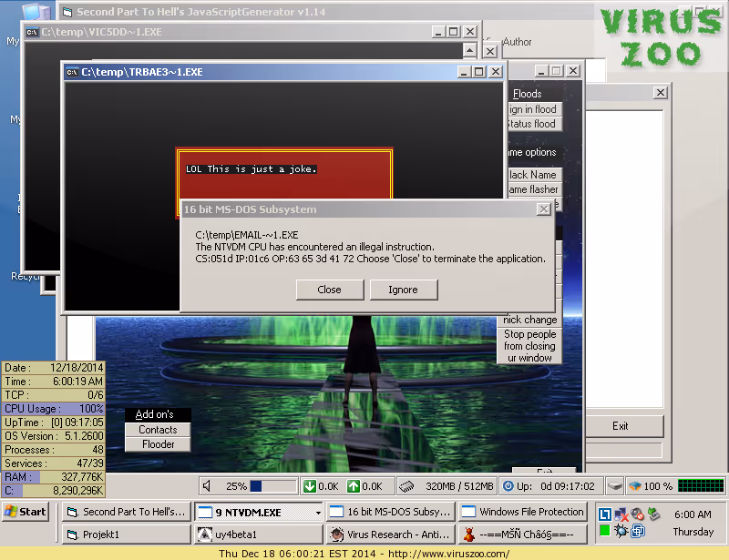Click 'Stop people from closing ur window'

(x=529, y=346)
